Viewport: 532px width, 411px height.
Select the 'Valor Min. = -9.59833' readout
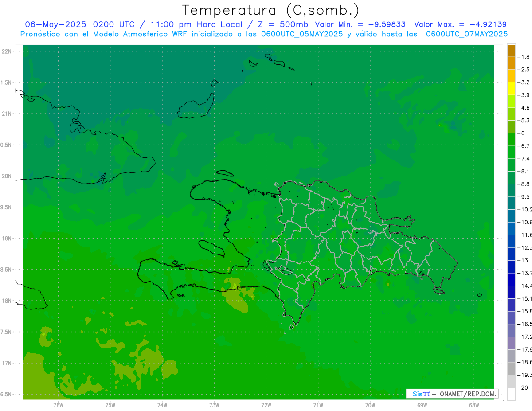pos(360,24)
